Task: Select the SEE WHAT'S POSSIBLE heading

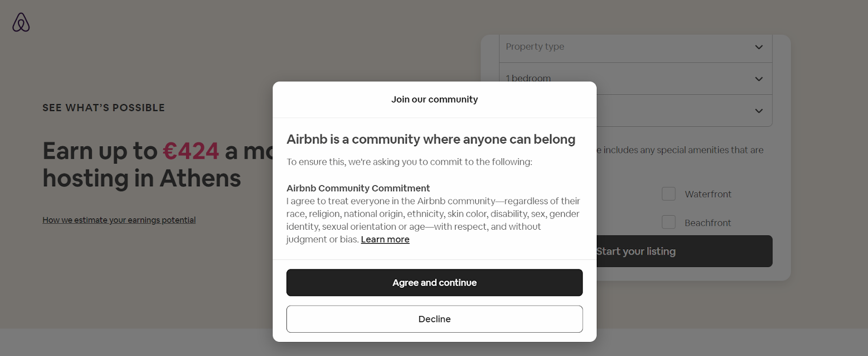Action: [103, 107]
